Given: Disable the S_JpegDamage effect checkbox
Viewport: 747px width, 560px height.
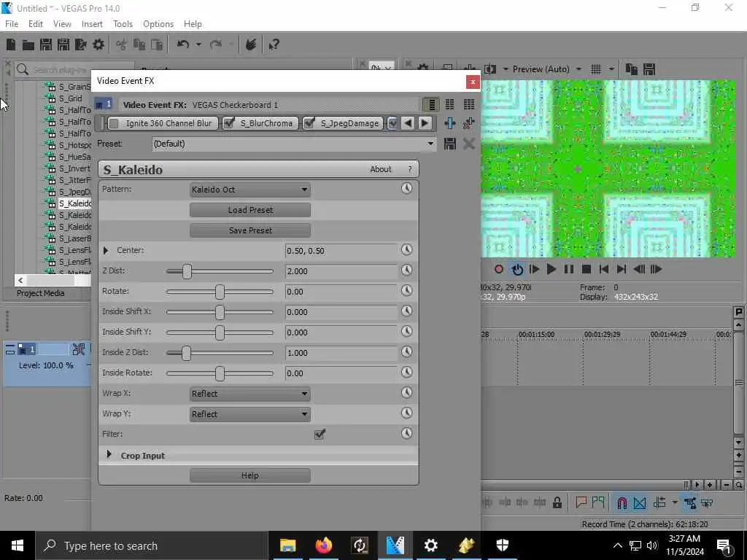Looking at the screenshot, I should pyautogui.click(x=309, y=123).
